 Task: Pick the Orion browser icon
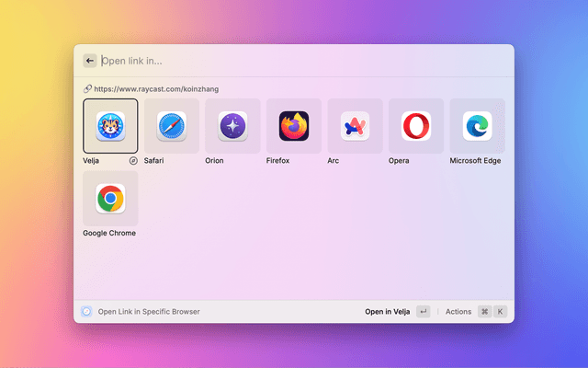pyautogui.click(x=232, y=126)
